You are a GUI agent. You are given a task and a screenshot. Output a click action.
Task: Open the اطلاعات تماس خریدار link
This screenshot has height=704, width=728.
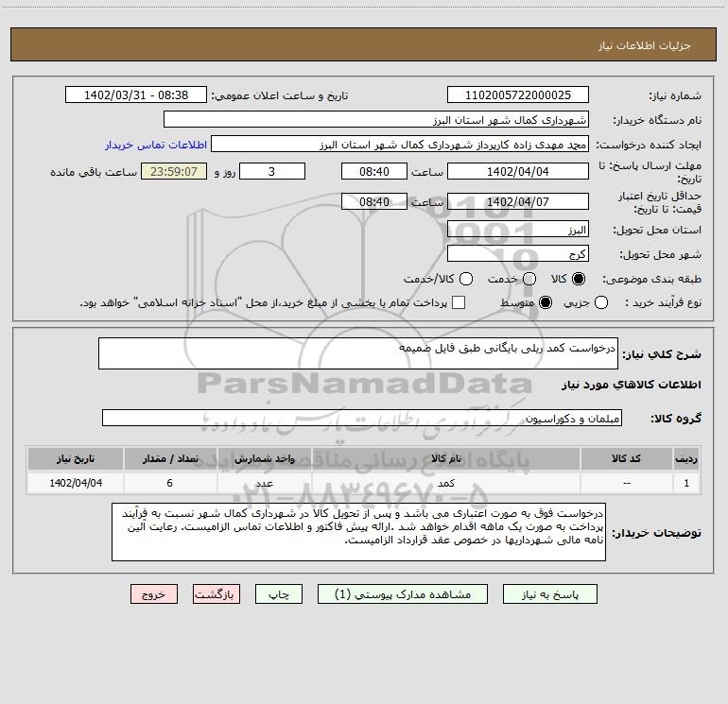(x=156, y=145)
